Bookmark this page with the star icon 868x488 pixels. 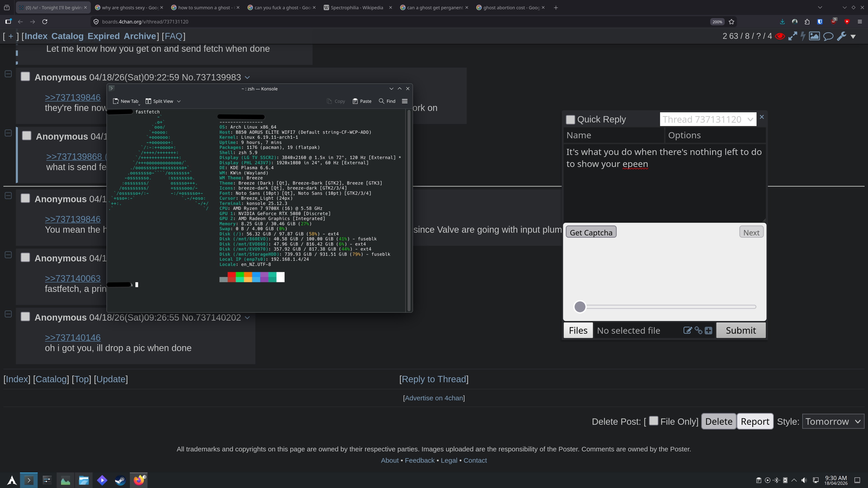tap(731, 21)
